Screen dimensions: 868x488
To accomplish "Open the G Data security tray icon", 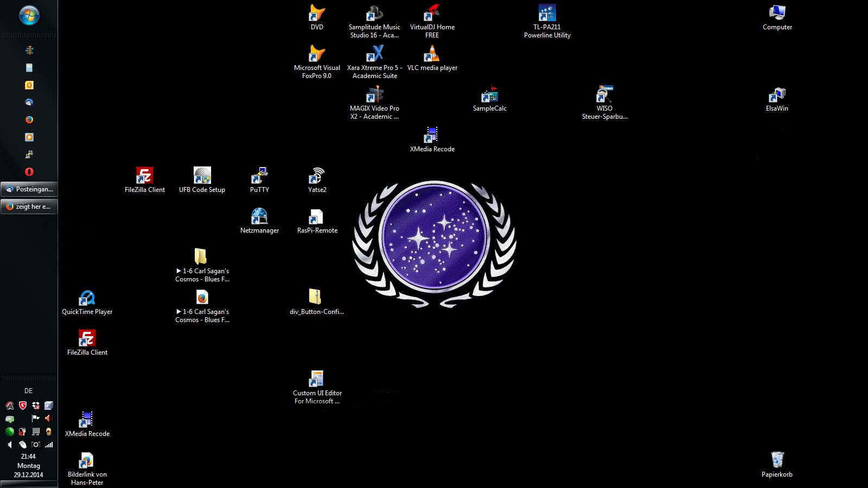I will (x=23, y=405).
